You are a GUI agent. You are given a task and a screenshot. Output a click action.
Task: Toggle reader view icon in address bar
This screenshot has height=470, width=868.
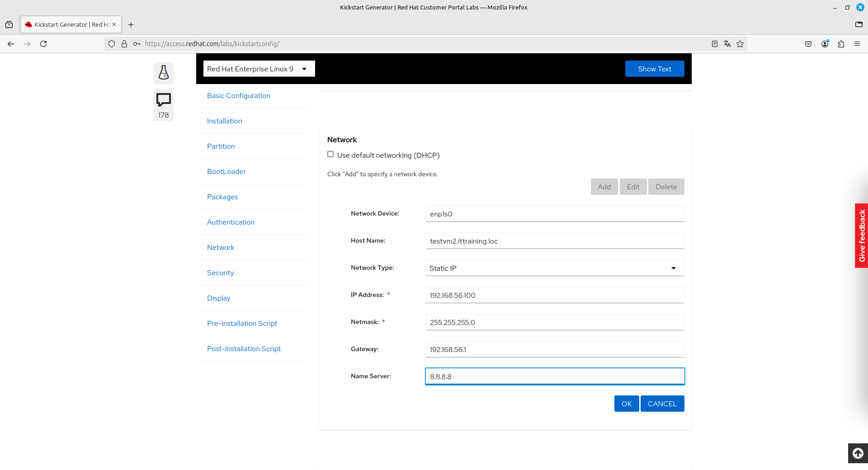click(715, 44)
